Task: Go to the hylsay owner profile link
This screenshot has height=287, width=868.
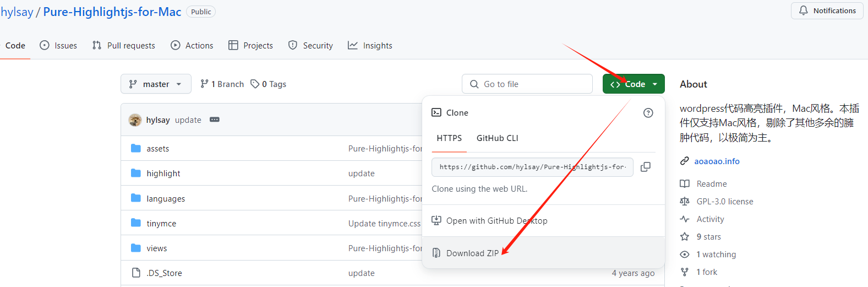Action: [17, 12]
